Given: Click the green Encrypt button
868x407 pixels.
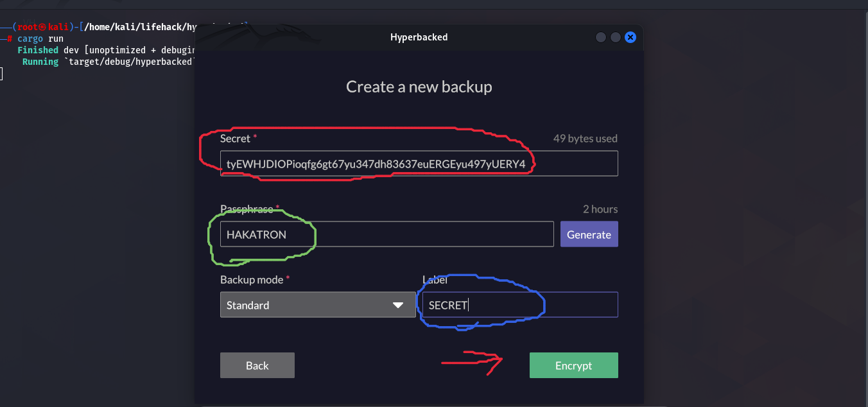Looking at the screenshot, I should pyautogui.click(x=573, y=365).
